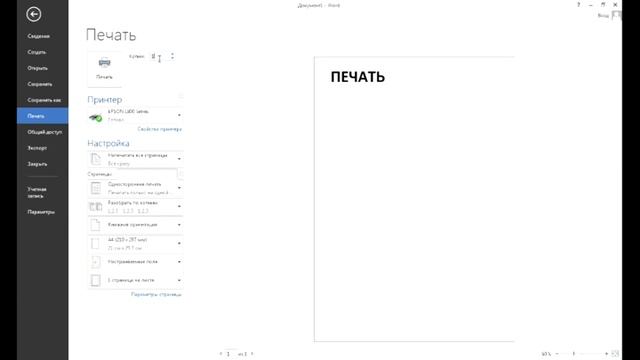Go to next preview page arrow
640x360 pixels.
coord(252,354)
